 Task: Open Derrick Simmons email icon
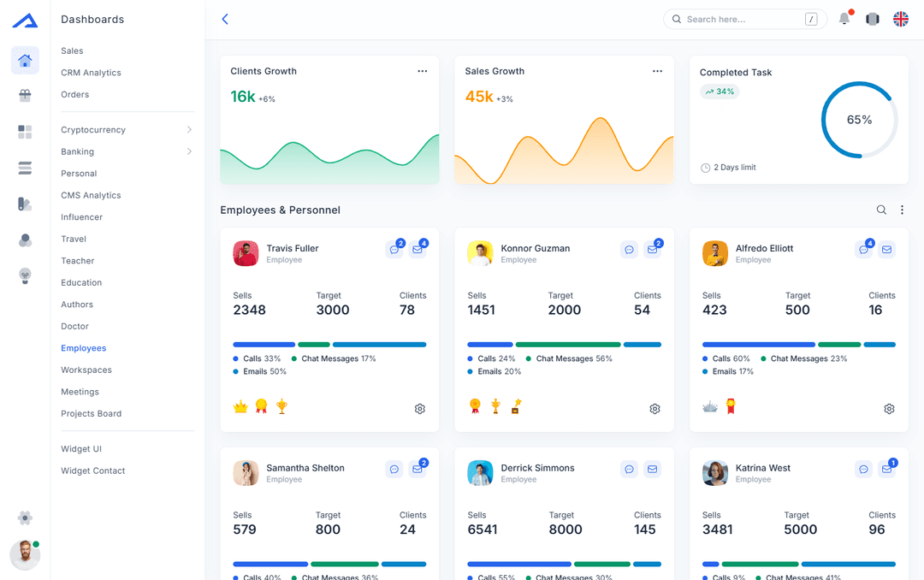pos(652,469)
